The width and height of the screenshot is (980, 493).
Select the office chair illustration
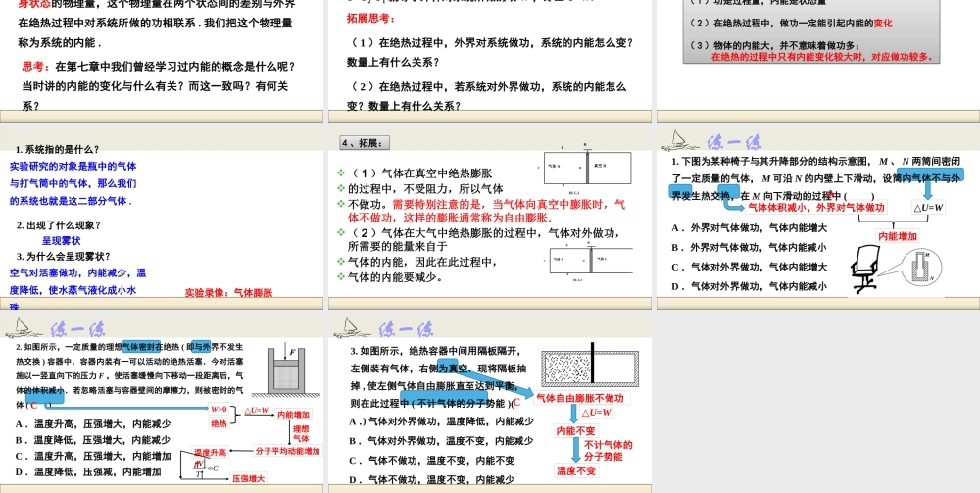pos(867,270)
